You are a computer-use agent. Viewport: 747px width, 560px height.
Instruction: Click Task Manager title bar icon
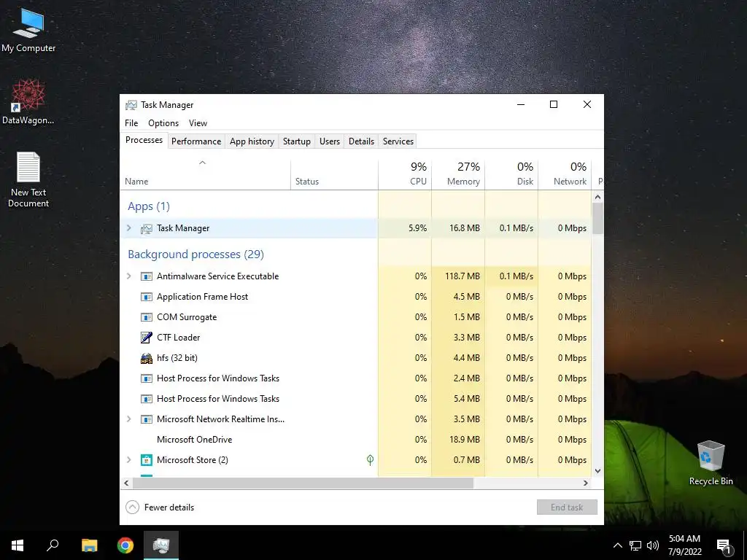click(x=131, y=105)
